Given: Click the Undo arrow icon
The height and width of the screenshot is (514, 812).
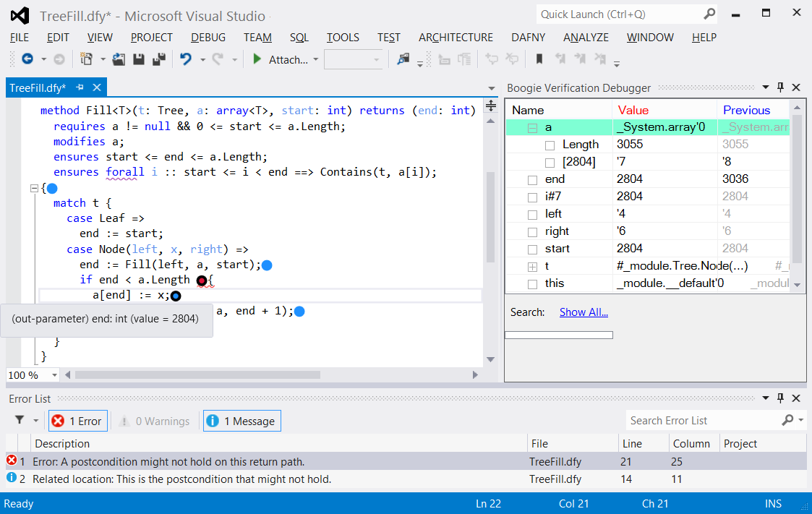Looking at the screenshot, I should (186, 59).
